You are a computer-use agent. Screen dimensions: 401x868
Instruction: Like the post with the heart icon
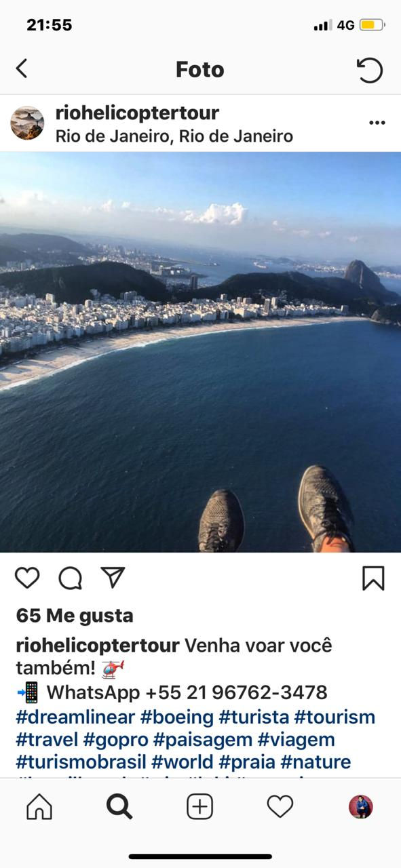(27, 578)
